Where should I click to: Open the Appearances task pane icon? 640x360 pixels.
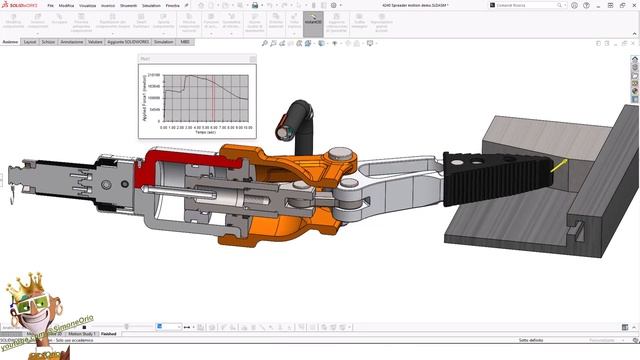(635, 91)
